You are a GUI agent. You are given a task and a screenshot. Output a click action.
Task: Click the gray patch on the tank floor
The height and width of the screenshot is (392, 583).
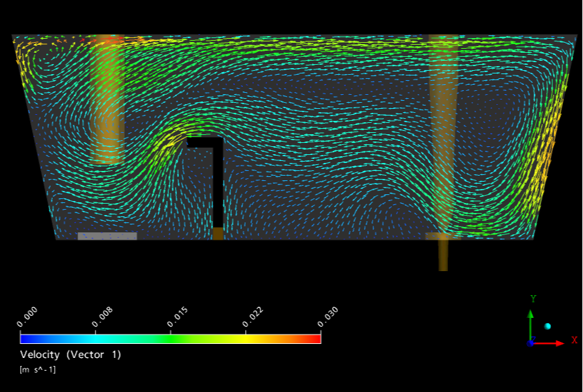[107, 236]
